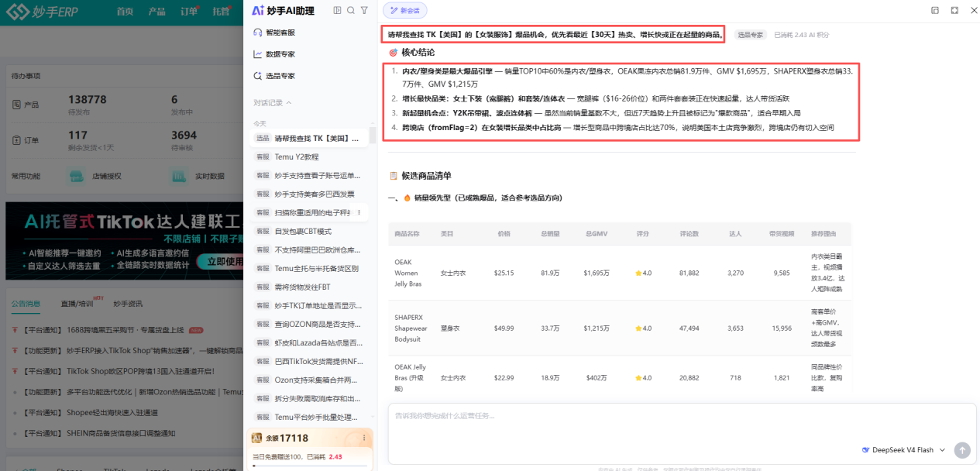The width and height of the screenshot is (980, 471).
Task: Open more options for 扫描称重适用的电子秤 chat
Action: click(358, 212)
